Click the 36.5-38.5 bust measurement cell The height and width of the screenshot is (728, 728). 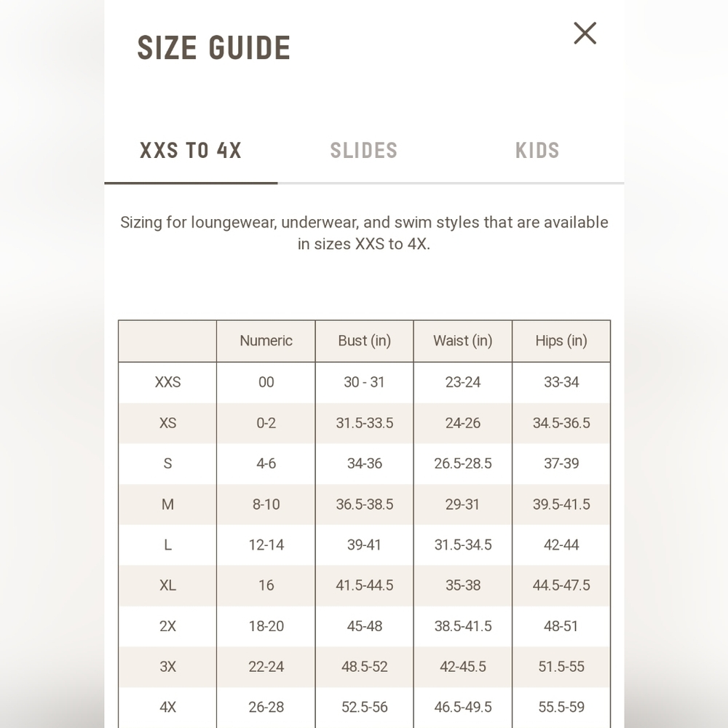[x=365, y=505]
